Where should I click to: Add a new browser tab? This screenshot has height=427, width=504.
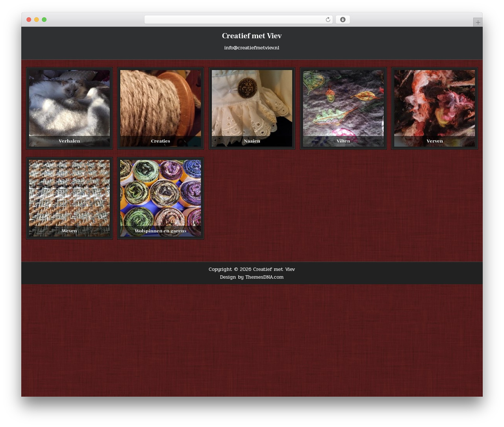(478, 22)
